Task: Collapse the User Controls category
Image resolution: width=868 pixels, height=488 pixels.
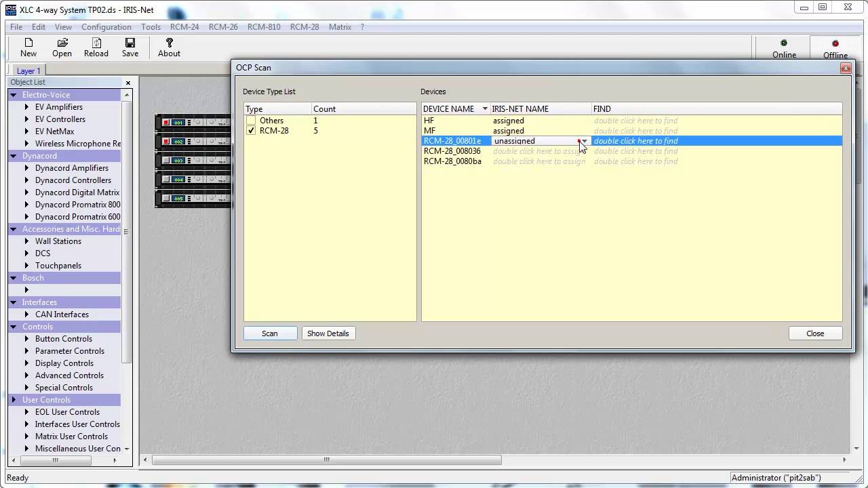Action: point(14,400)
